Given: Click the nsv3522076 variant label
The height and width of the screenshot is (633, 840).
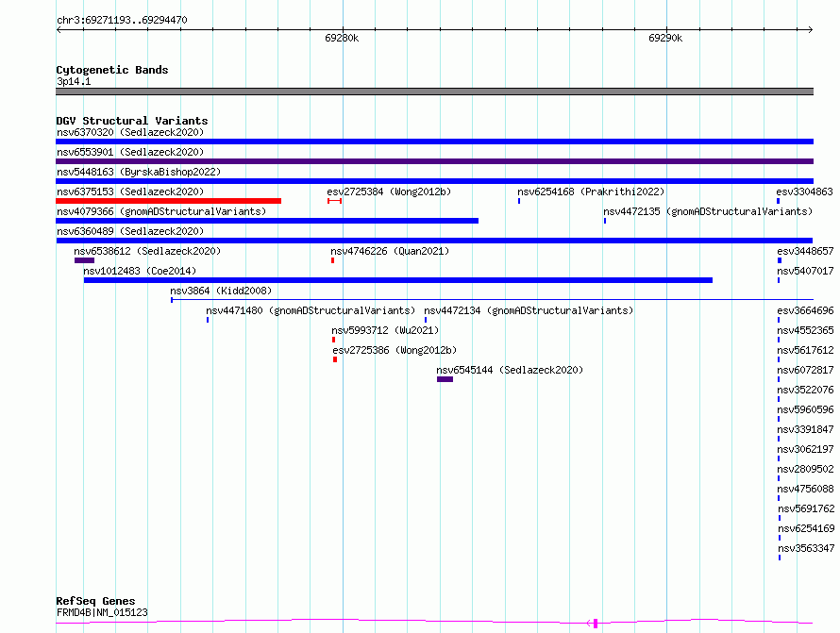Looking at the screenshot, I should [805, 390].
